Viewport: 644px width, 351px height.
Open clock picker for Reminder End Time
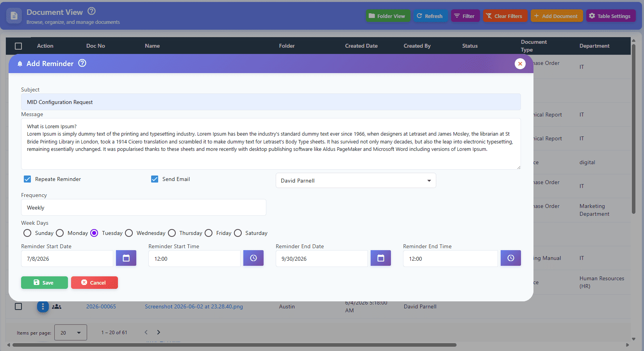tap(511, 258)
